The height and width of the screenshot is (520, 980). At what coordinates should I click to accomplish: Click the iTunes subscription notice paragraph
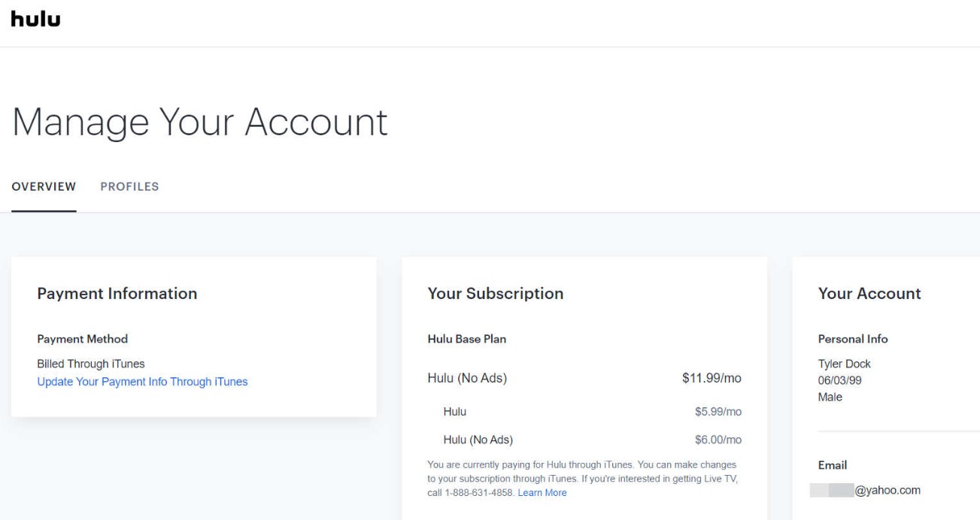582,479
